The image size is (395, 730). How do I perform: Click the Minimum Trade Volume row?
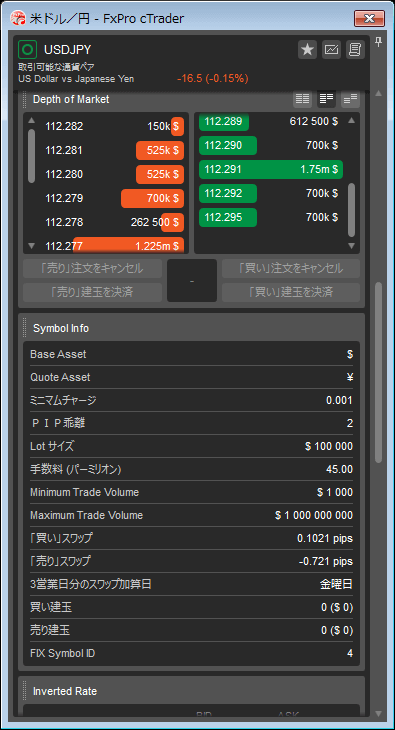[191, 492]
